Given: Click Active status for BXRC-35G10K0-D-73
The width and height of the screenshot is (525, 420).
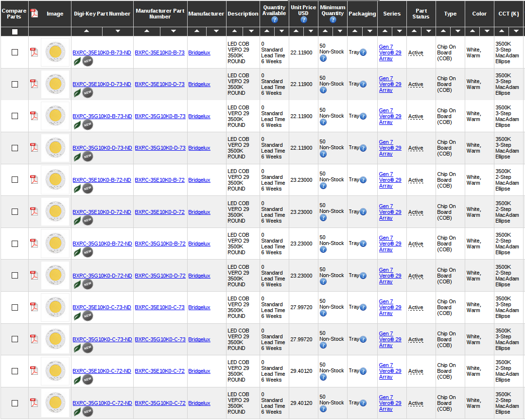Looking at the screenshot, I should [416, 148].
